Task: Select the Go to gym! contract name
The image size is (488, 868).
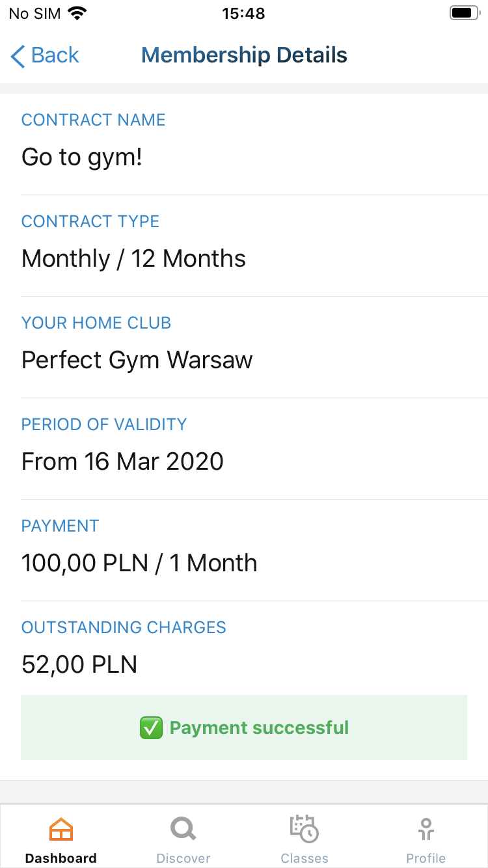Action: pyautogui.click(x=82, y=157)
